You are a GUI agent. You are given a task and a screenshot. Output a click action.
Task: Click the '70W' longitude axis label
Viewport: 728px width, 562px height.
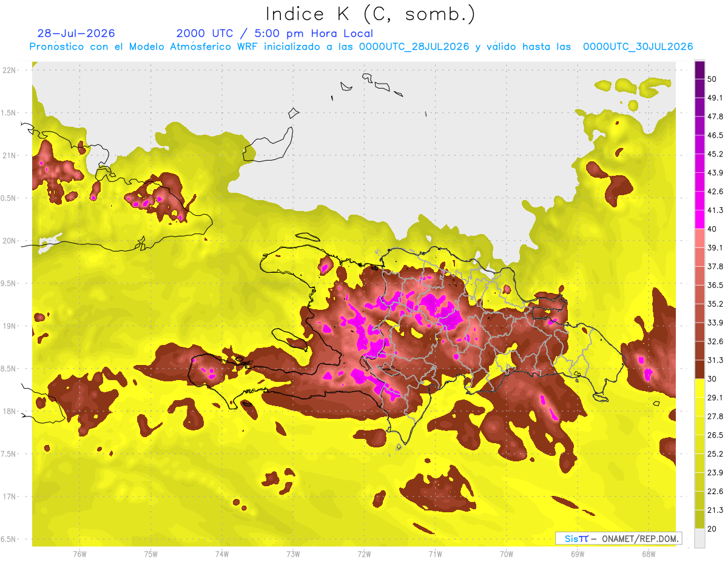507,554
